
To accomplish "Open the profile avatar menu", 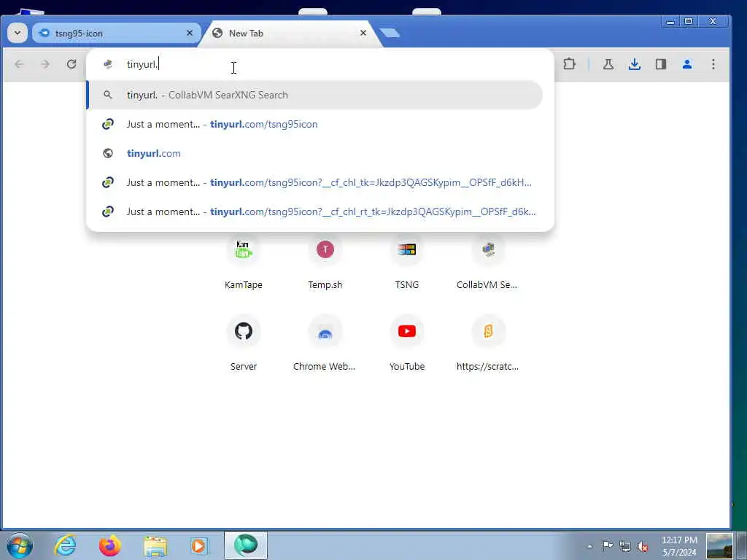I will tap(687, 64).
